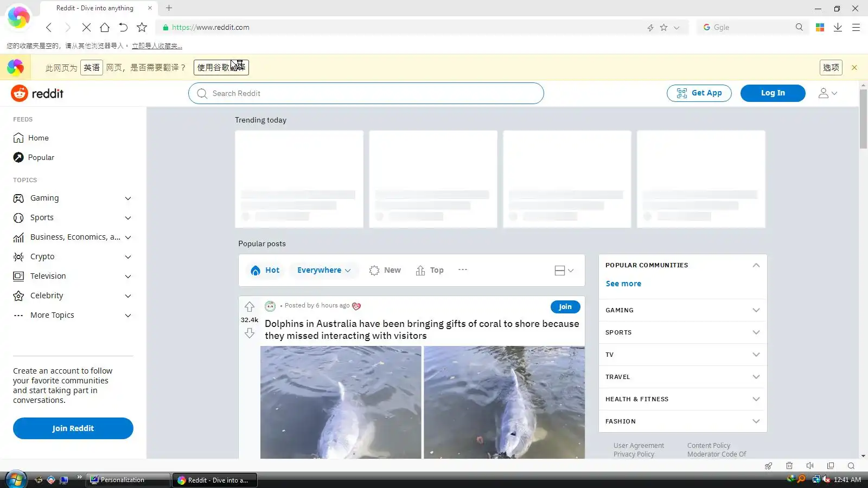868x488 pixels.
Task: Expand the Gaming topic in sidebar
Action: click(128, 198)
